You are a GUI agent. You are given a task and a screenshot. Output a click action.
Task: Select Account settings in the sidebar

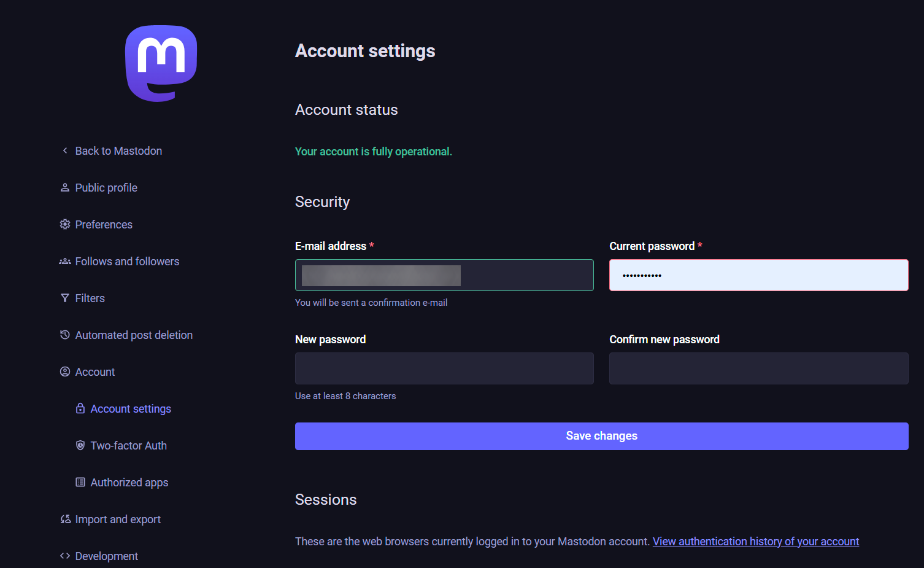coord(131,409)
